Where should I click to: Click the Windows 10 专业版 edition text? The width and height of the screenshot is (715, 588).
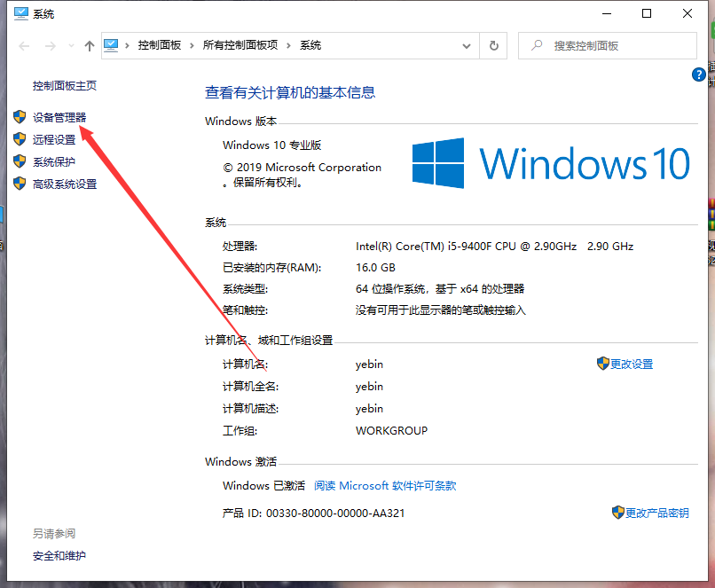click(271, 145)
